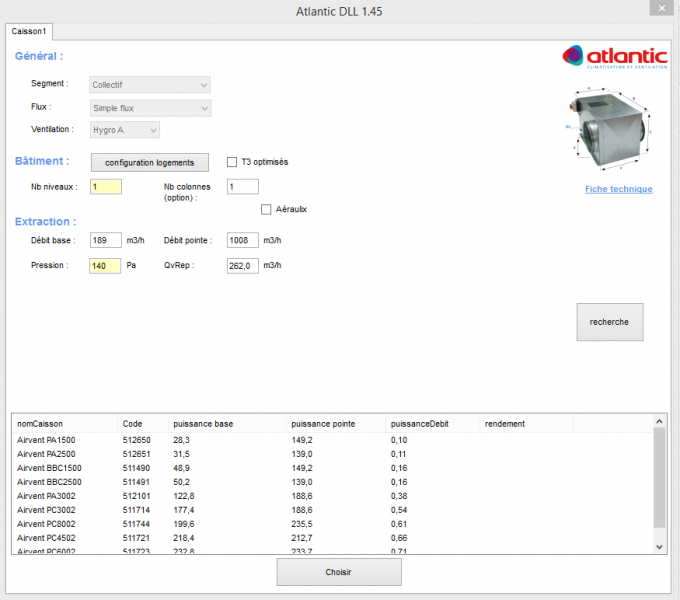Image resolution: width=680 pixels, height=600 pixels.
Task: Select the Airvent BBC2500 row
Action: point(332,482)
